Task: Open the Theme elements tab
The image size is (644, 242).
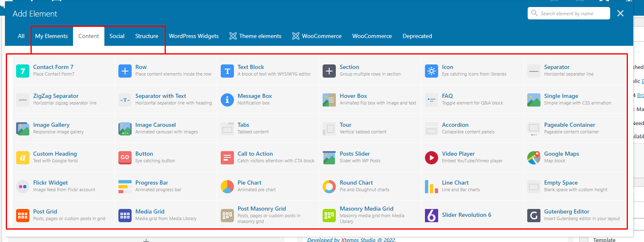Action: pos(255,36)
